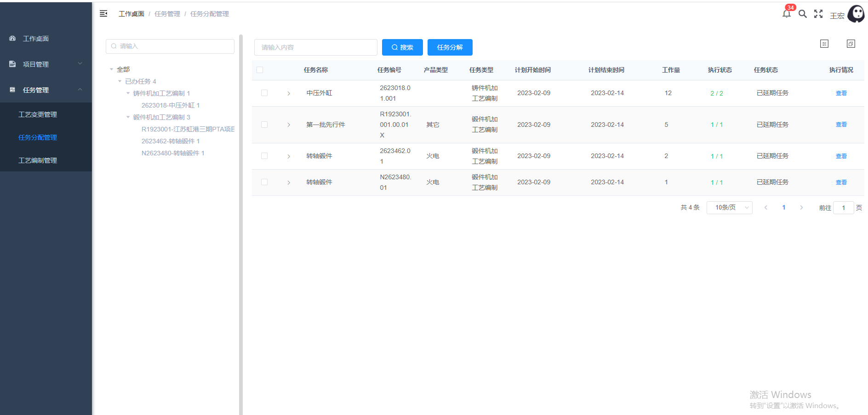Click 查看 for the 2623462.01 row
Viewport: 868px width, 415px height.
(841, 156)
